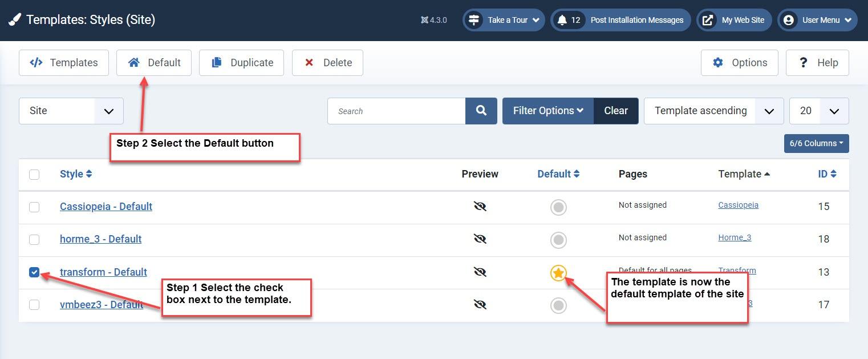Screen dimensions: 868x359
Task: Open the Options button
Action: tap(740, 63)
